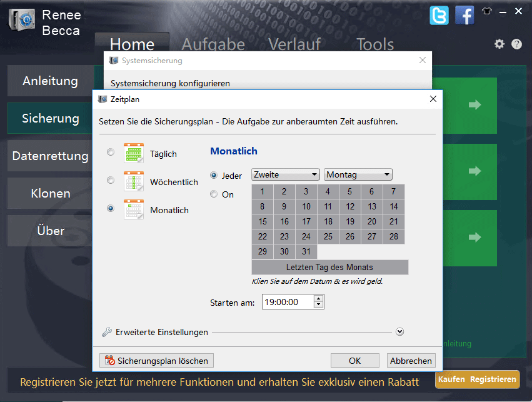Click the wrench icon beside Erweiterte Einstellungen

(x=107, y=332)
